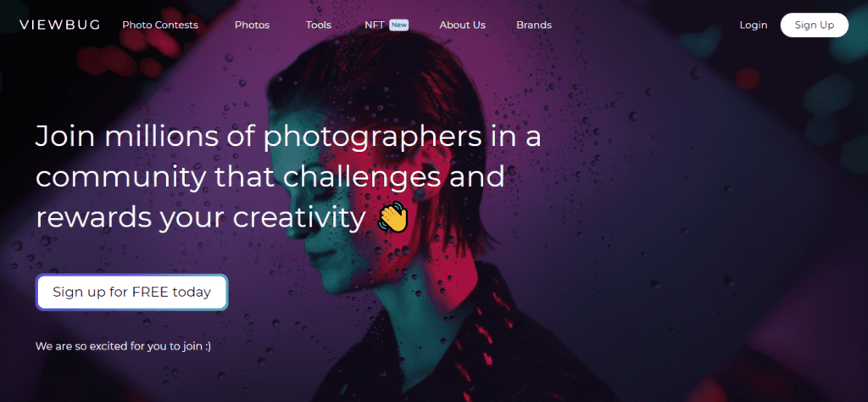868x402 pixels.
Task: Open the Photos menu item
Action: pyautogui.click(x=252, y=25)
